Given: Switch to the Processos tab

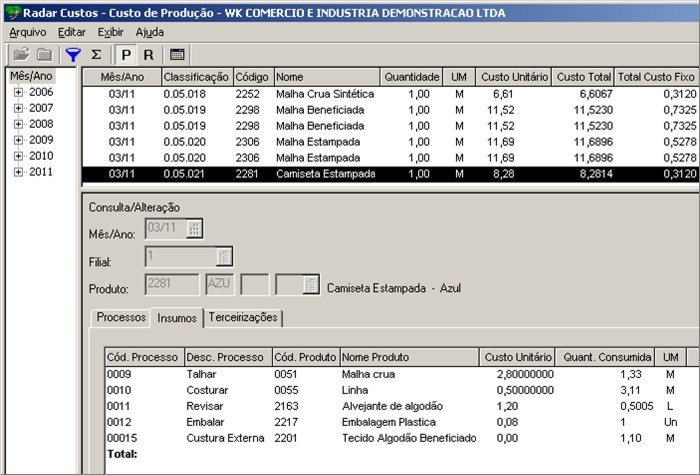Looking at the screenshot, I should pyautogui.click(x=121, y=318).
